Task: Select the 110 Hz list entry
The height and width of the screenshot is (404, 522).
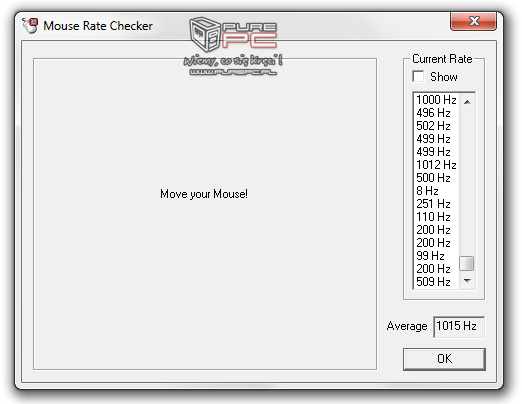Action: point(437,217)
